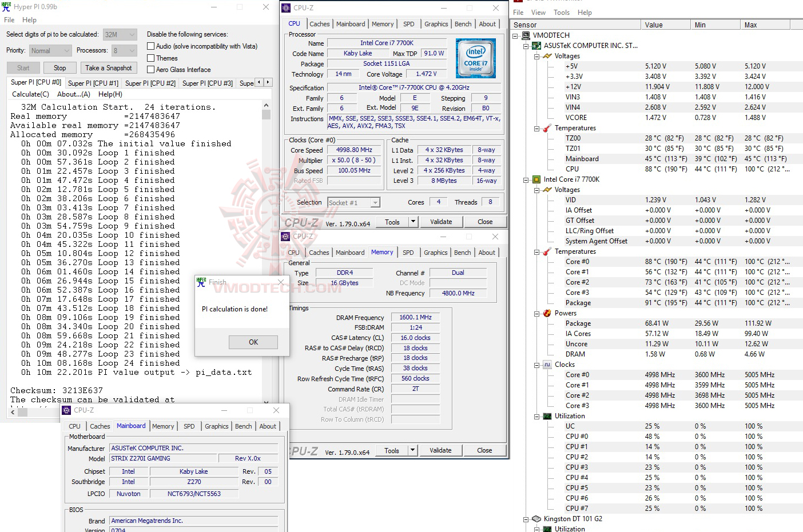Click the Voltages icon under Intel Core i7 7700K
The height and width of the screenshot is (532, 803).
tap(547, 190)
